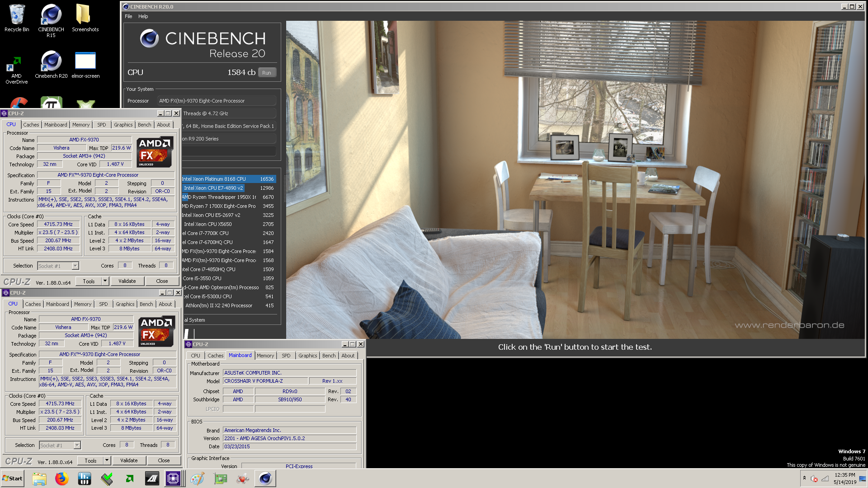Click Tools button in lower-left CPU-Z window
Viewport: 868px width, 488px height.
click(x=90, y=460)
